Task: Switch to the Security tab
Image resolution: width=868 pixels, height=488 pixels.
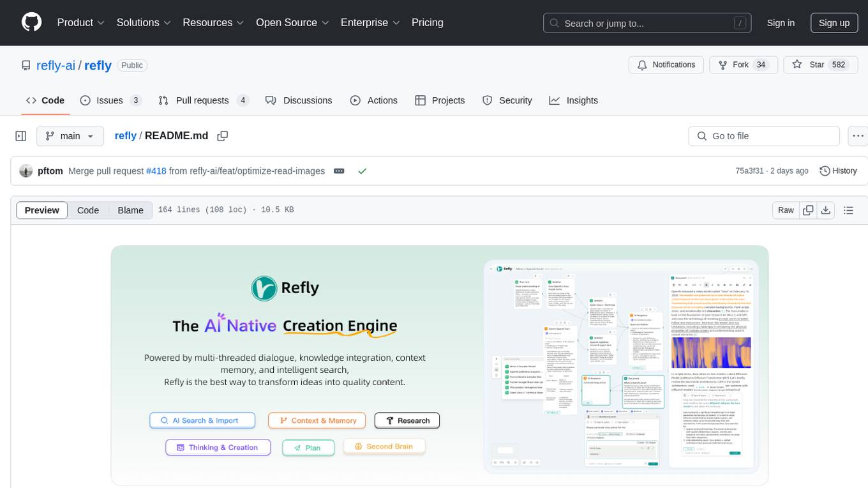Action: click(x=507, y=100)
